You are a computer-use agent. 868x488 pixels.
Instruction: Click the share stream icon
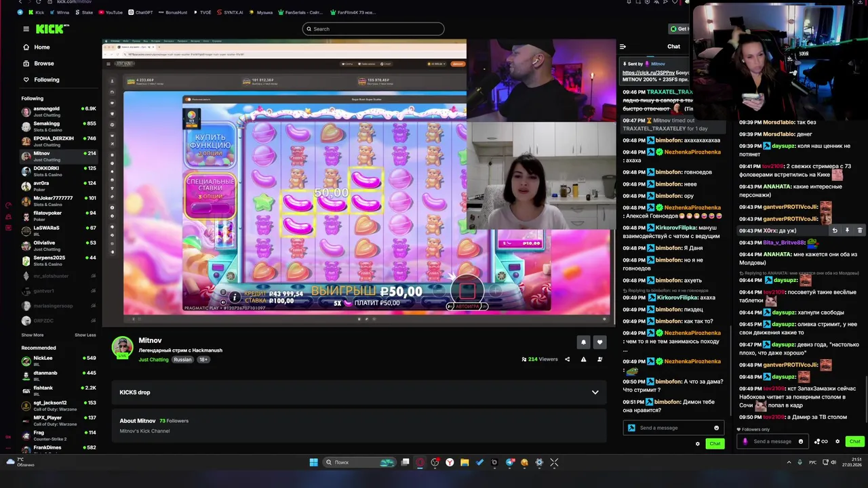pyautogui.click(x=567, y=359)
